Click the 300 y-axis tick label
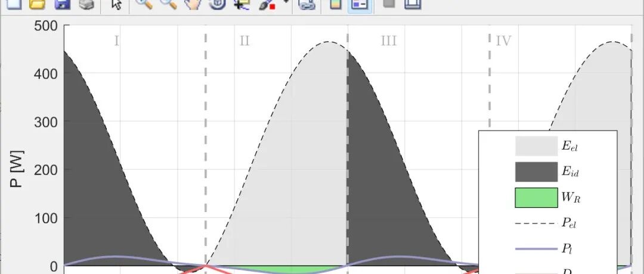Screen dimensions: 644x274 [45, 122]
